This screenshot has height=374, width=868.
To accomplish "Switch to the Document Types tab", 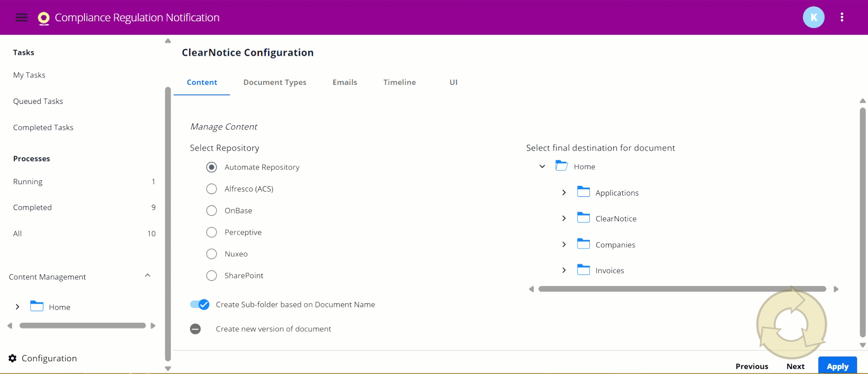I will click(x=274, y=82).
